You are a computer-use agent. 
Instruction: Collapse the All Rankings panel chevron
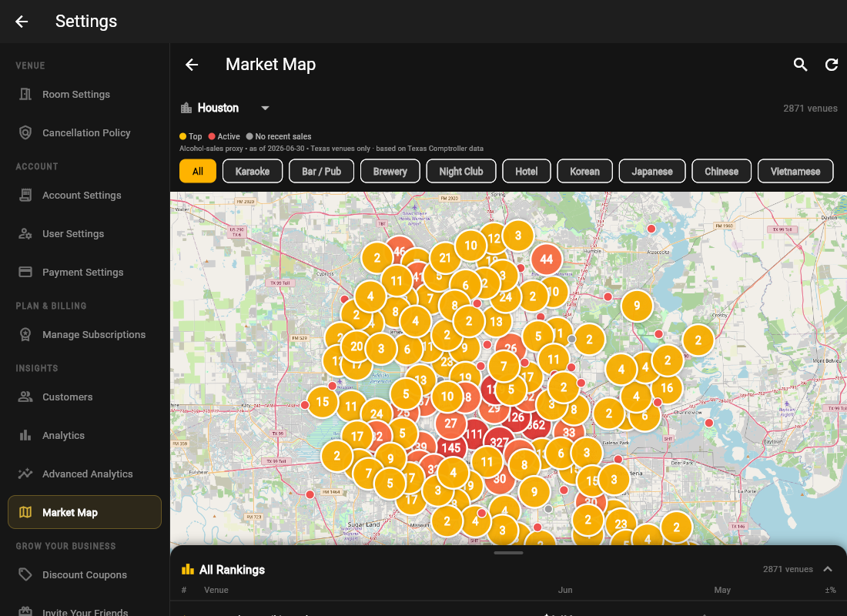(x=828, y=569)
